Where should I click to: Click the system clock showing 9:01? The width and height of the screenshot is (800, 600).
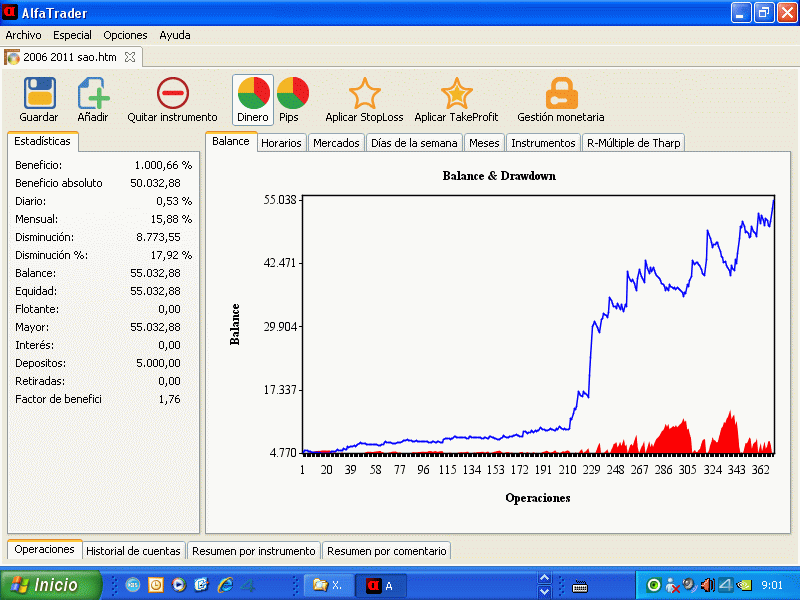[772, 585]
